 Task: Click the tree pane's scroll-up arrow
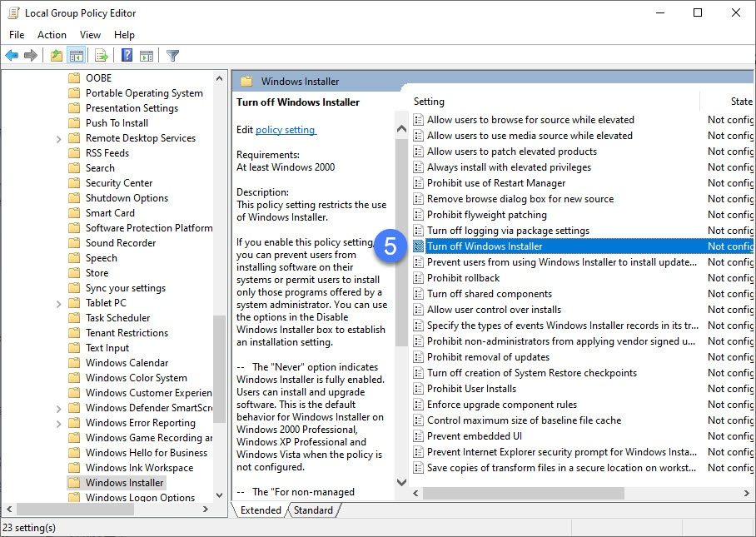click(x=219, y=78)
